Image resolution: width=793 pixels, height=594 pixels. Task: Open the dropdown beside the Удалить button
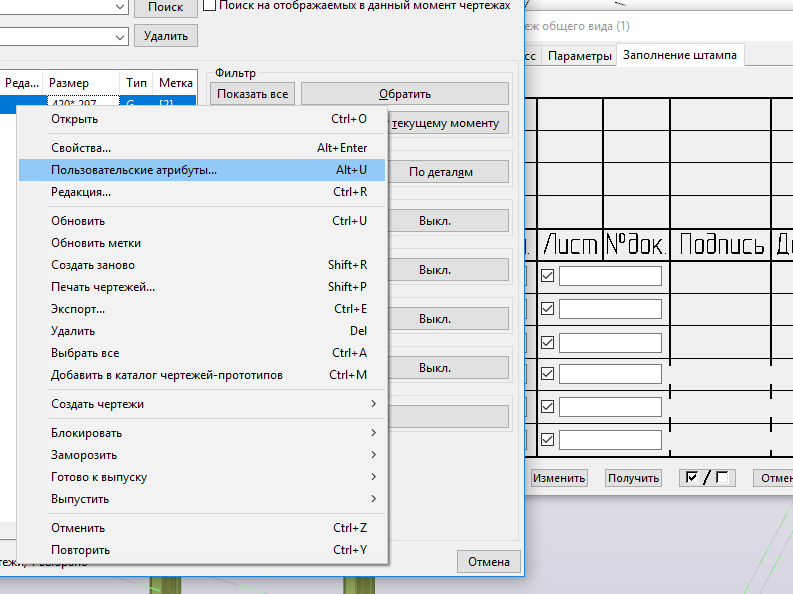click(x=121, y=36)
